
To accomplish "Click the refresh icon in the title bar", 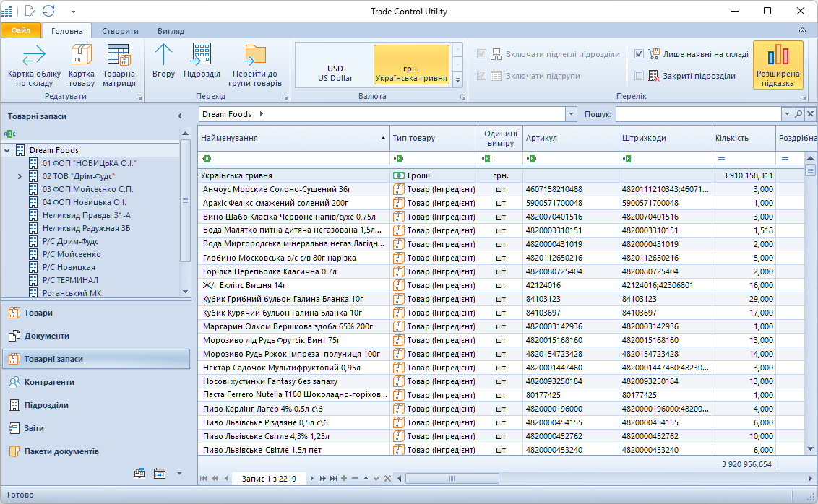I will click(48, 11).
